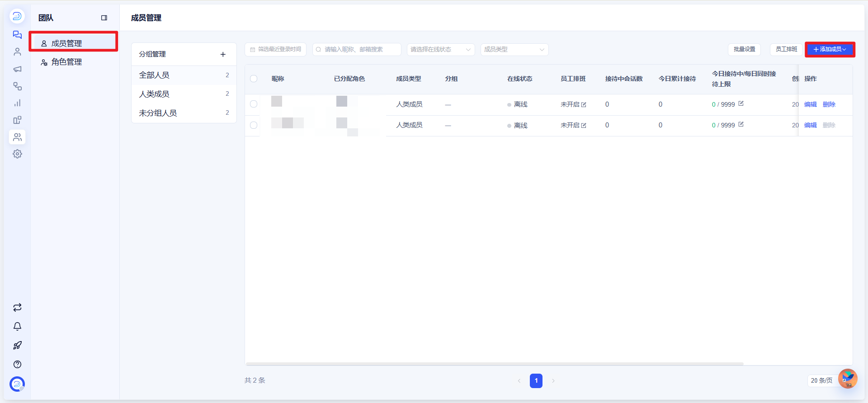Click the 批量设置 button
The image size is (868, 403).
click(744, 49)
